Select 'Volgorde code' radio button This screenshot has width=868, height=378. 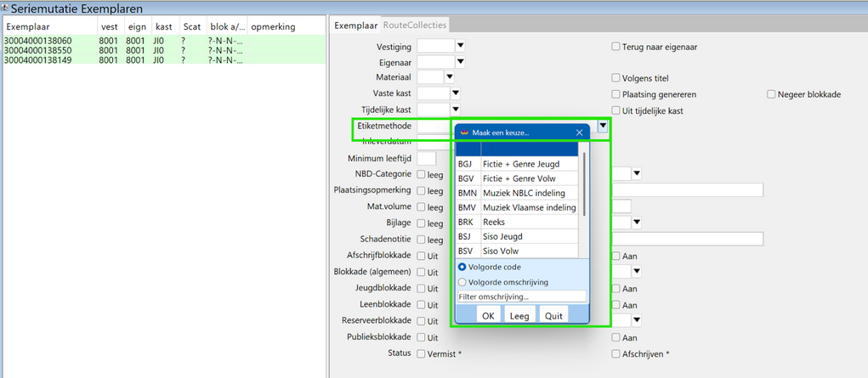[x=462, y=267]
